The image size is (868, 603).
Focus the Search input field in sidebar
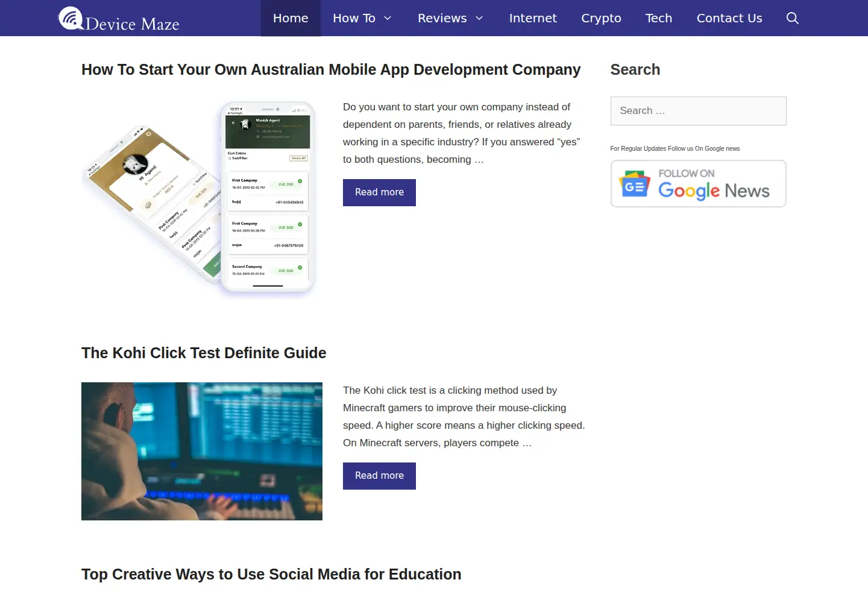coord(698,111)
